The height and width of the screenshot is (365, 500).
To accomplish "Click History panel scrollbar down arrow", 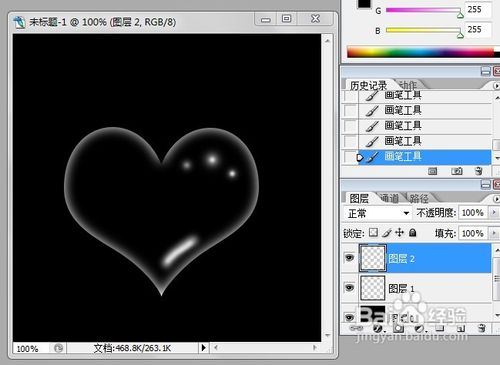I will pyautogui.click(x=496, y=158).
